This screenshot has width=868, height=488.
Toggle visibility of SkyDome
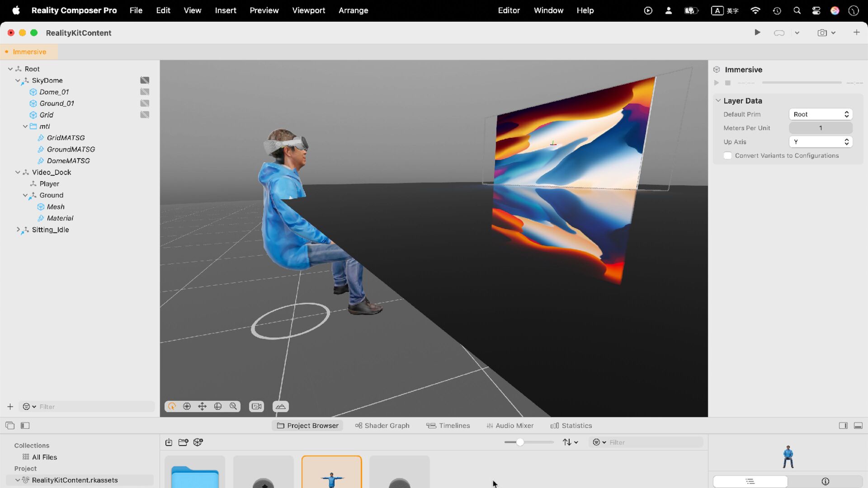click(145, 80)
